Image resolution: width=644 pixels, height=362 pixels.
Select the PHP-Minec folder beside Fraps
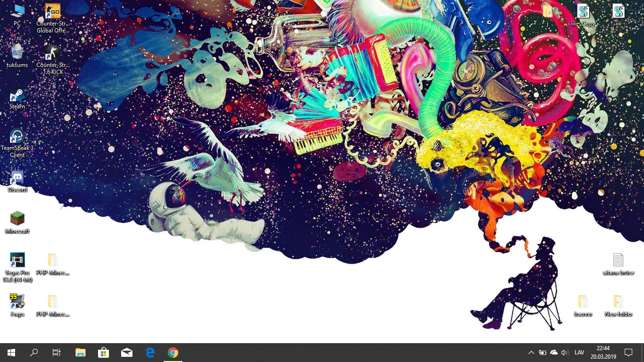pyautogui.click(x=53, y=305)
